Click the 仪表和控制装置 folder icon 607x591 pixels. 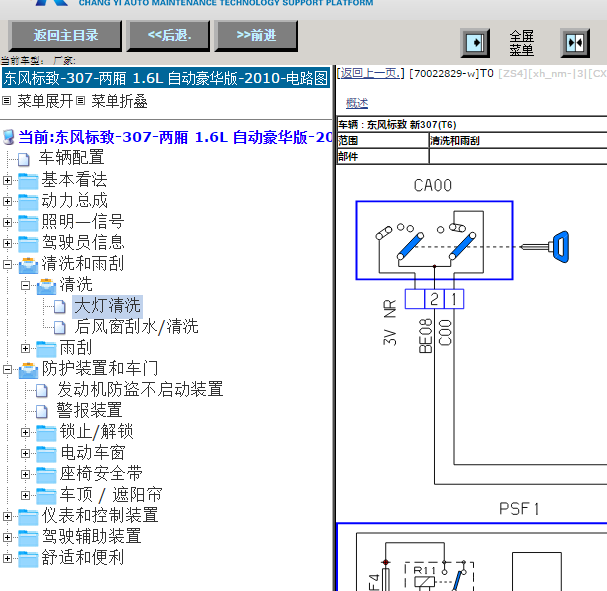[x=28, y=516]
